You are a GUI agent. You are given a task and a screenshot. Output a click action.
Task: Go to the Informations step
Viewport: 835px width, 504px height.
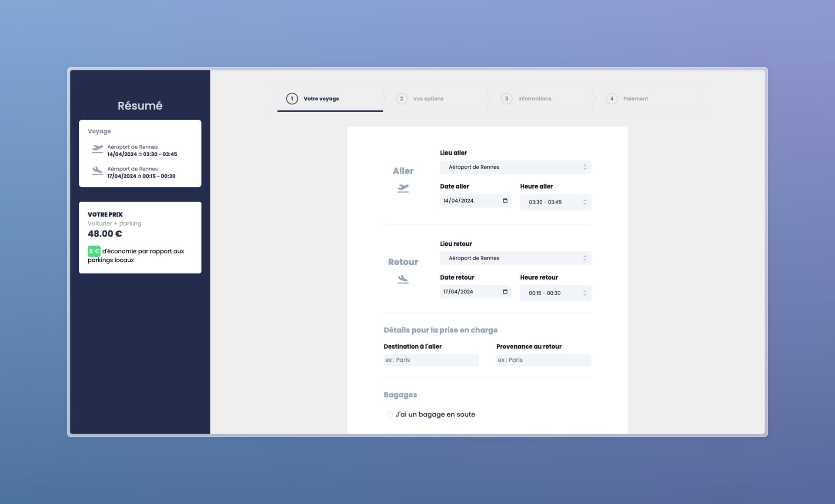(534, 99)
